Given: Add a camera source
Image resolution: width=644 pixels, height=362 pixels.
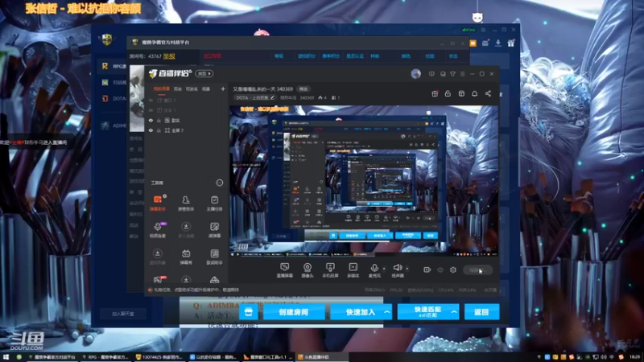Looking at the screenshot, I should (x=308, y=270).
